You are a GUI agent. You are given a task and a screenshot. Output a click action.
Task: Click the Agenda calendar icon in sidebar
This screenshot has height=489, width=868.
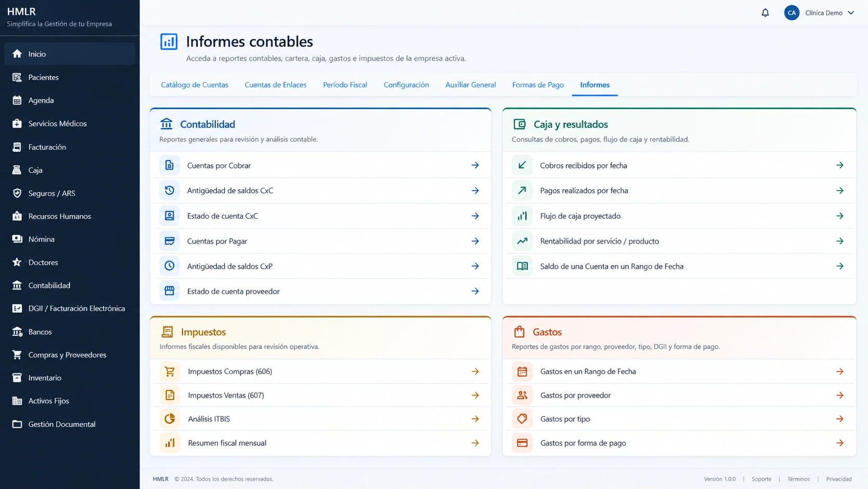coord(17,100)
